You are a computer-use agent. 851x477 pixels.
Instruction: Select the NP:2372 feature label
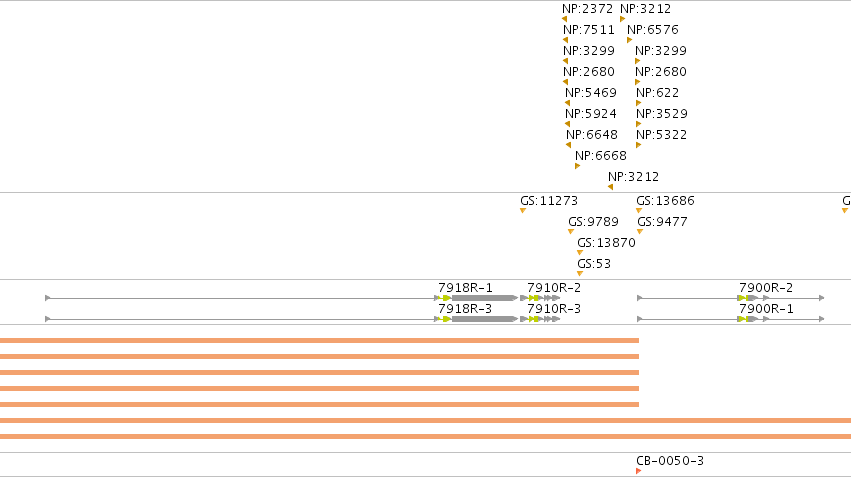(x=587, y=9)
